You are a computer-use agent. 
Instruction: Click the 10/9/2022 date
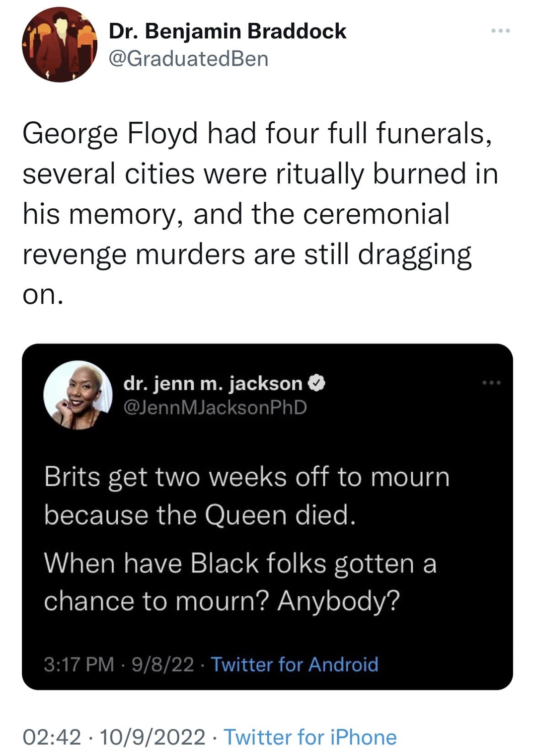[x=152, y=737]
